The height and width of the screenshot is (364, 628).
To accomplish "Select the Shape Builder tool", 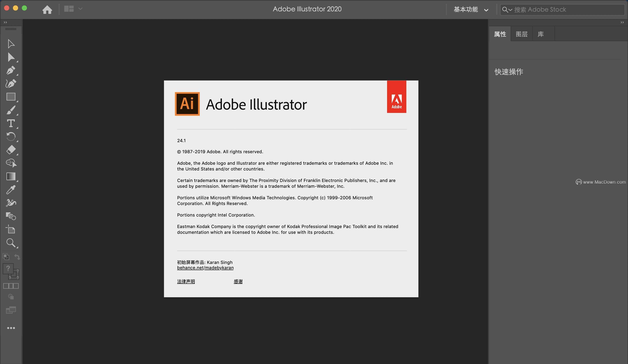I will pos(11,163).
